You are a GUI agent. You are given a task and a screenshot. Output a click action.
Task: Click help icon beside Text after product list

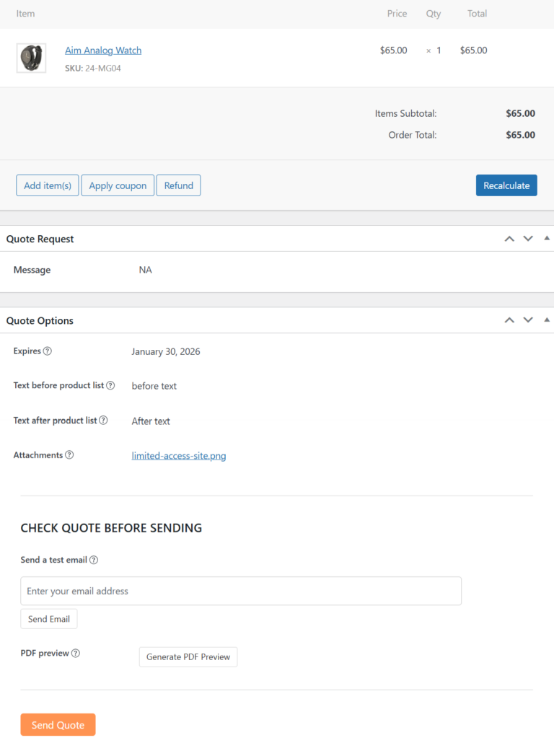click(x=103, y=420)
